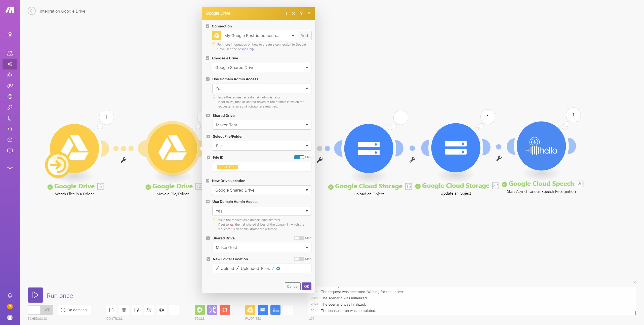Viewport: 644px width, 325px height.
Task: Open the On demand schedule setting
Action: [74, 310]
